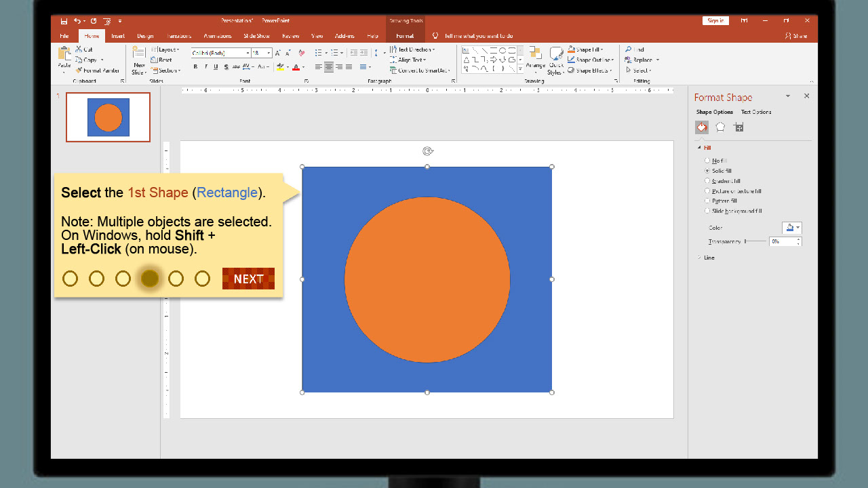
Task: Toggle Bold text formatting
Action: pos(195,67)
